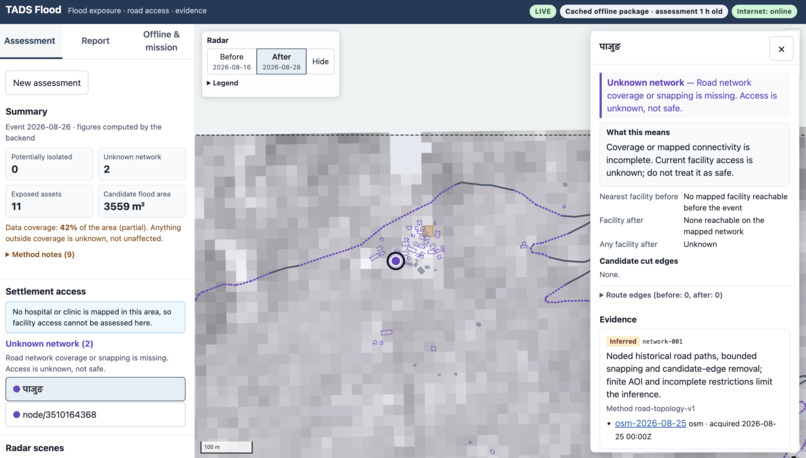Select the Before 2026-08-16 radar scene
This screenshot has height=458, width=806.
(232, 62)
